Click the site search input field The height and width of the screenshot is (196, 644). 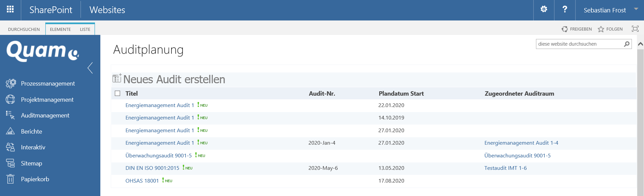579,44
